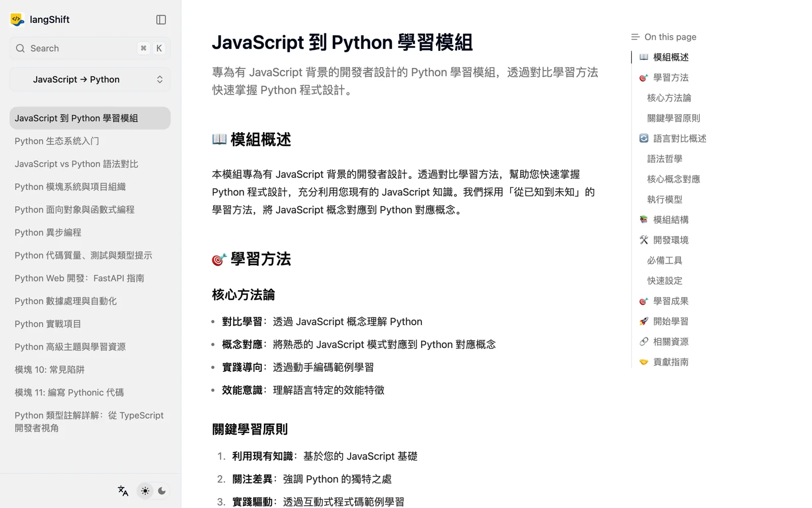This screenshot has width=812, height=508.
Task: Click the langShift brand name
Action: (50, 20)
